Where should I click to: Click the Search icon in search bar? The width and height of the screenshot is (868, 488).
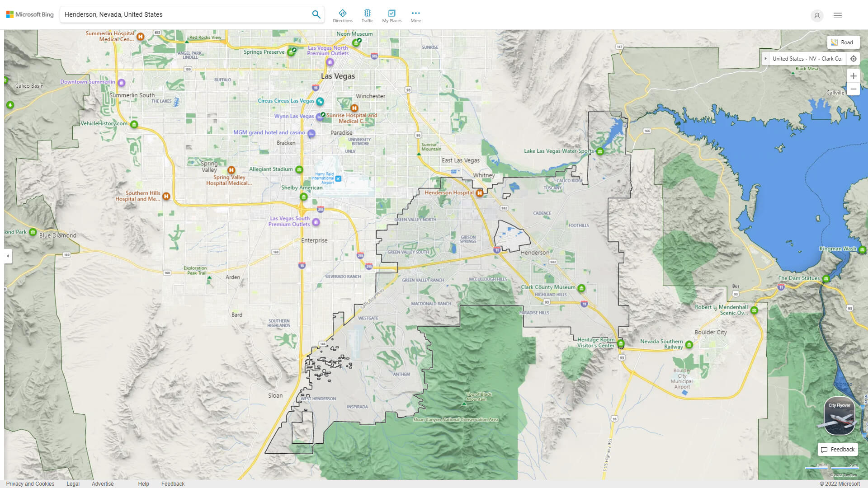(316, 14)
